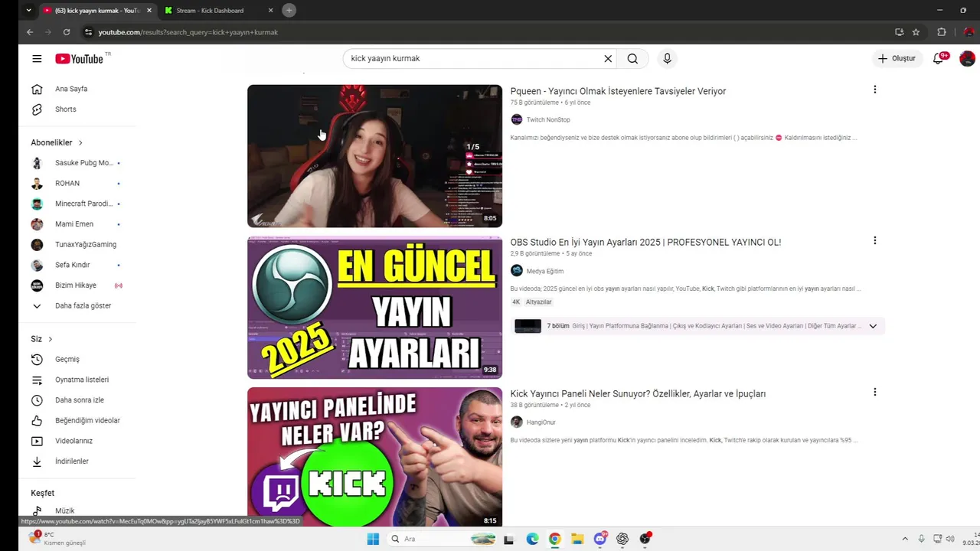The height and width of the screenshot is (551, 980).
Task: Click the Pqueen video thumbnail
Action: [x=374, y=156]
